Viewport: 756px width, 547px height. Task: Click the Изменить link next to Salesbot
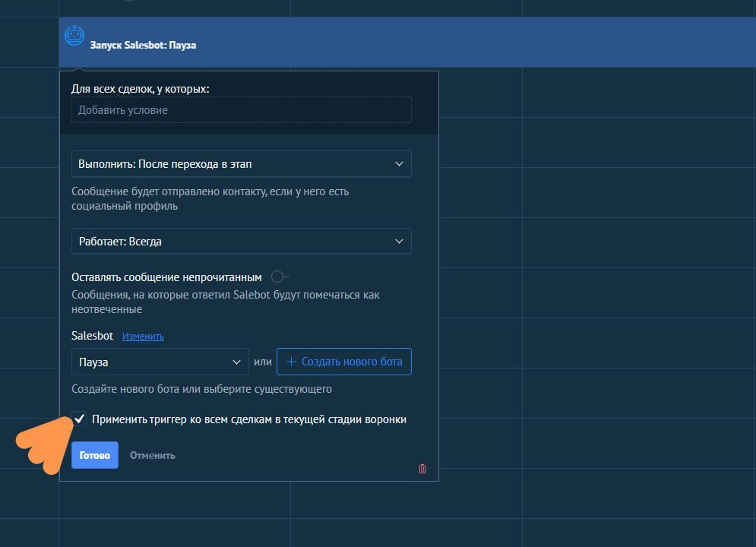pos(143,337)
